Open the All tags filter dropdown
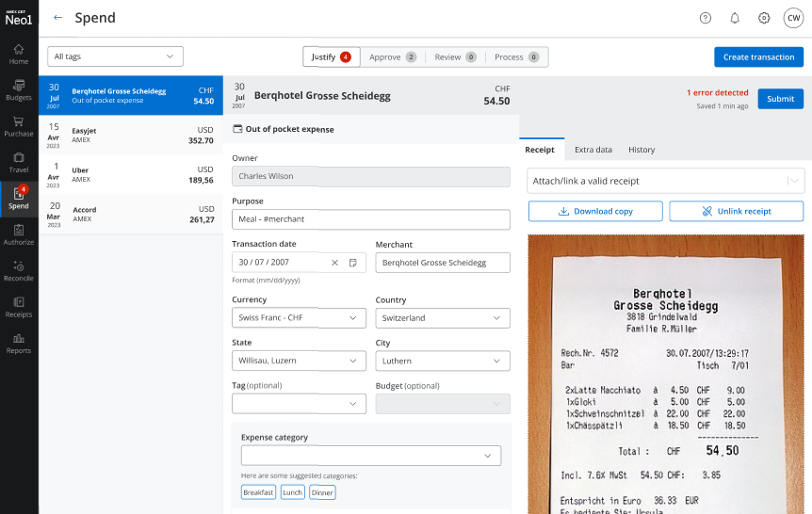 pyautogui.click(x=115, y=56)
